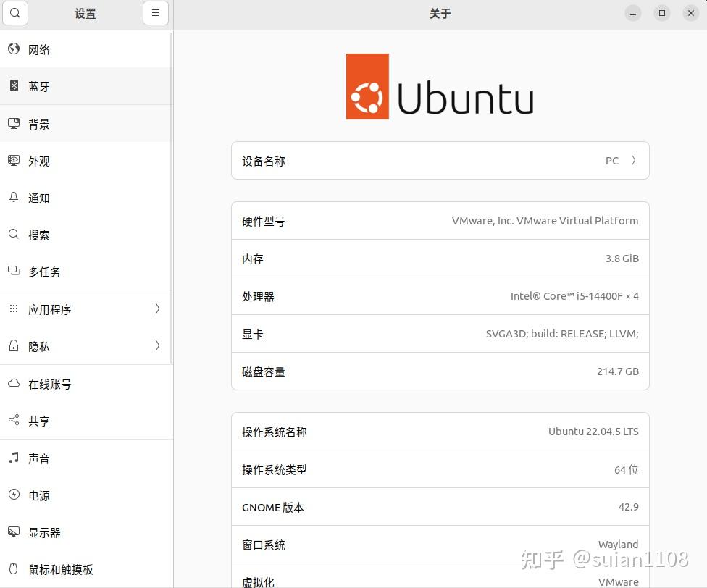The height and width of the screenshot is (588, 707).
Task: Open 声音 settings entry
Action: click(85, 458)
